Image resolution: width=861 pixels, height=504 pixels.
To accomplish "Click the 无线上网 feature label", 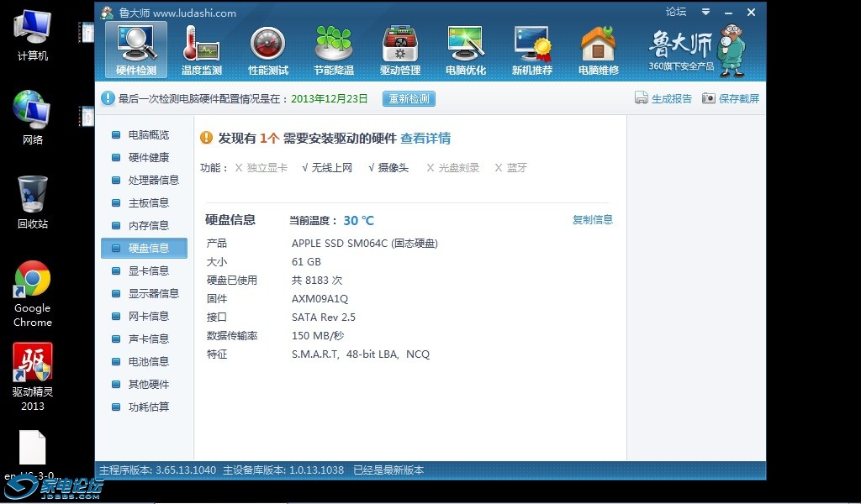I will pos(331,168).
